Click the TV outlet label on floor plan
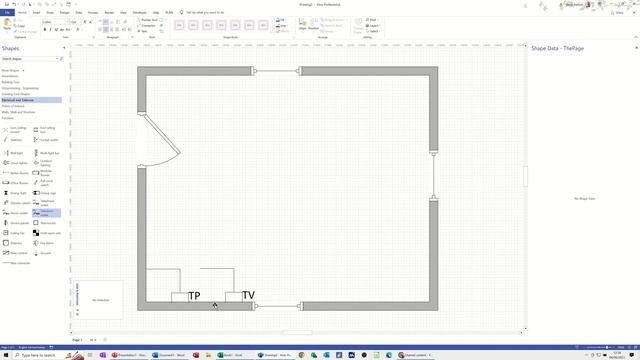Screen dimensions: 640x360 [248, 295]
